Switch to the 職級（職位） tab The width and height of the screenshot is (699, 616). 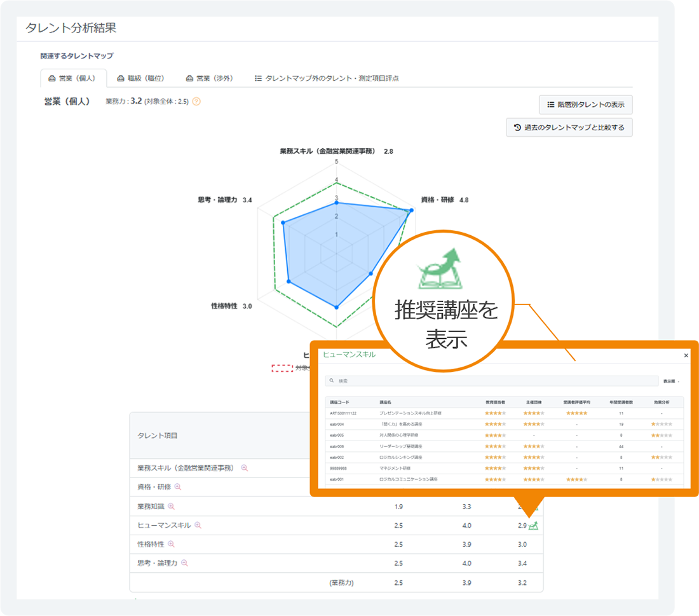(140, 78)
